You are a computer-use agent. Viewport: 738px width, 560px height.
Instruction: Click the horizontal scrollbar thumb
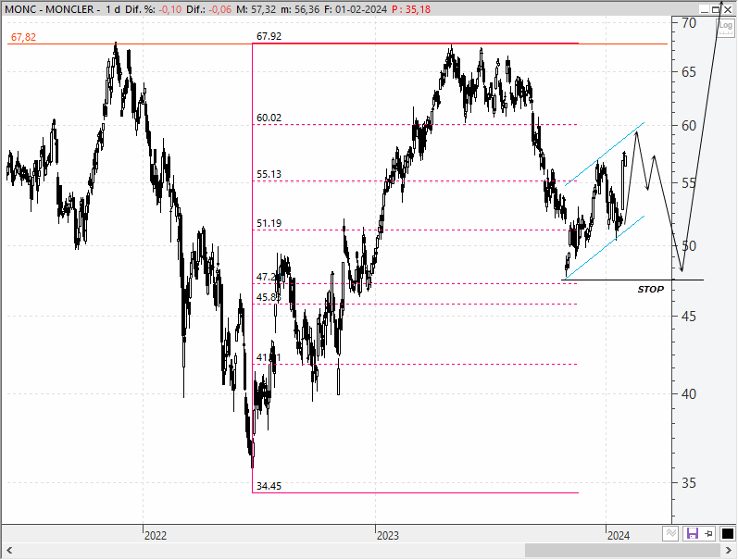pos(622,550)
